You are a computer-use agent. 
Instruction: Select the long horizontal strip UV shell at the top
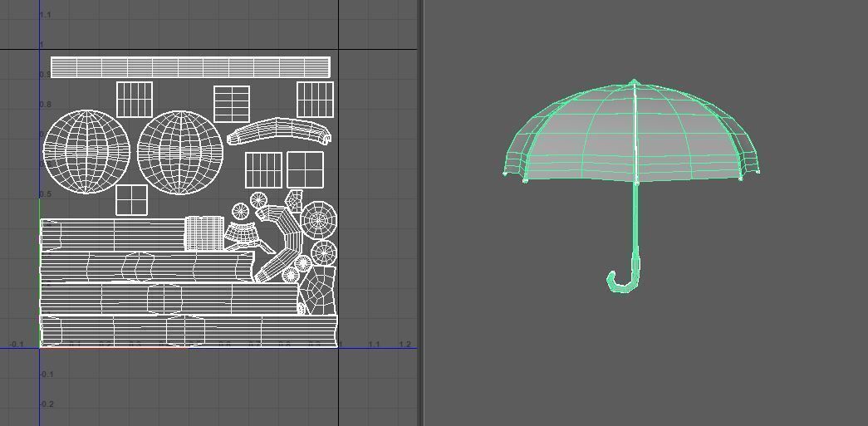190,67
